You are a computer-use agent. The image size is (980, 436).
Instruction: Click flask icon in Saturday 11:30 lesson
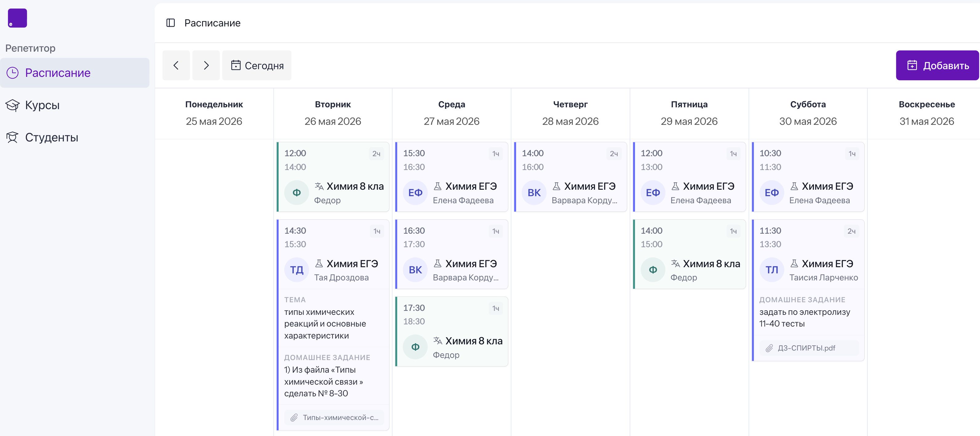pyautogui.click(x=794, y=263)
